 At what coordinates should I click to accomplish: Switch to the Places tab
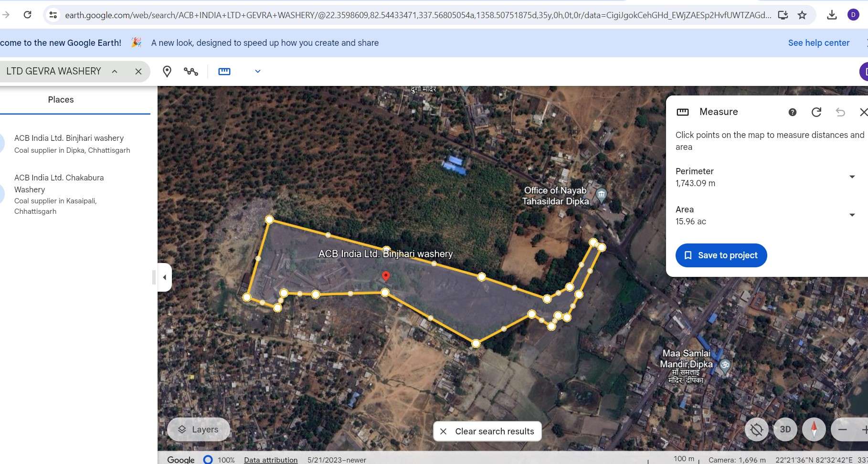coord(61,100)
